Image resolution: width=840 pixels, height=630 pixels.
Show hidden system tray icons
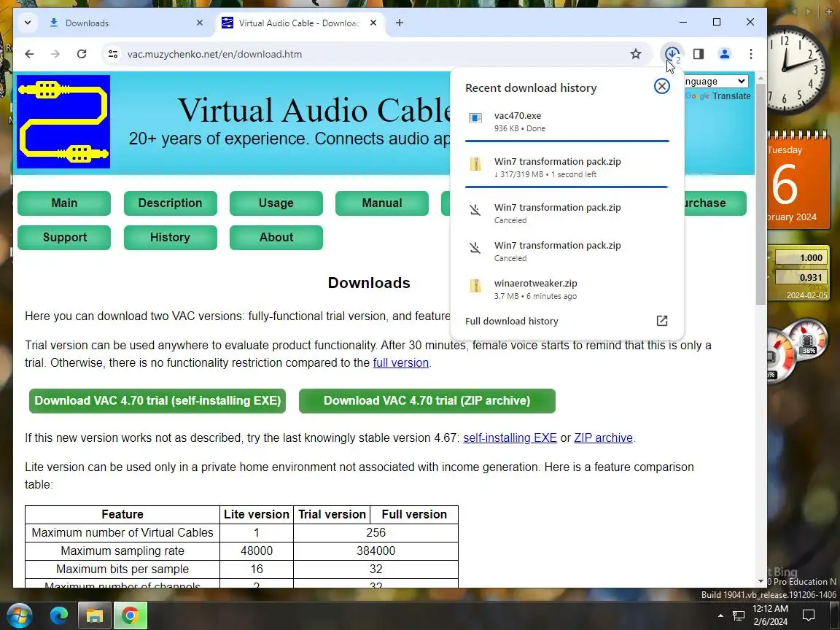(x=720, y=615)
